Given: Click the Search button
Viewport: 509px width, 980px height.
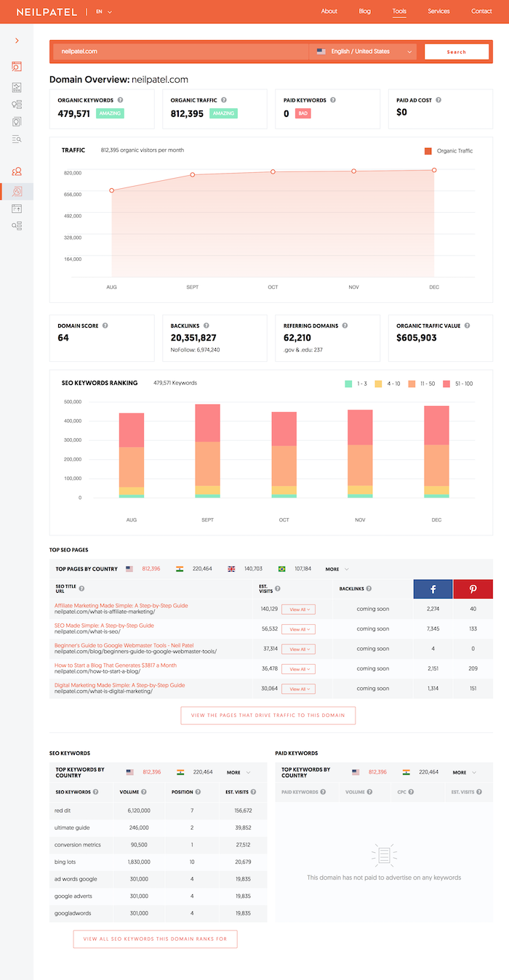Looking at the screenshot, I should [x=457, y=52].
